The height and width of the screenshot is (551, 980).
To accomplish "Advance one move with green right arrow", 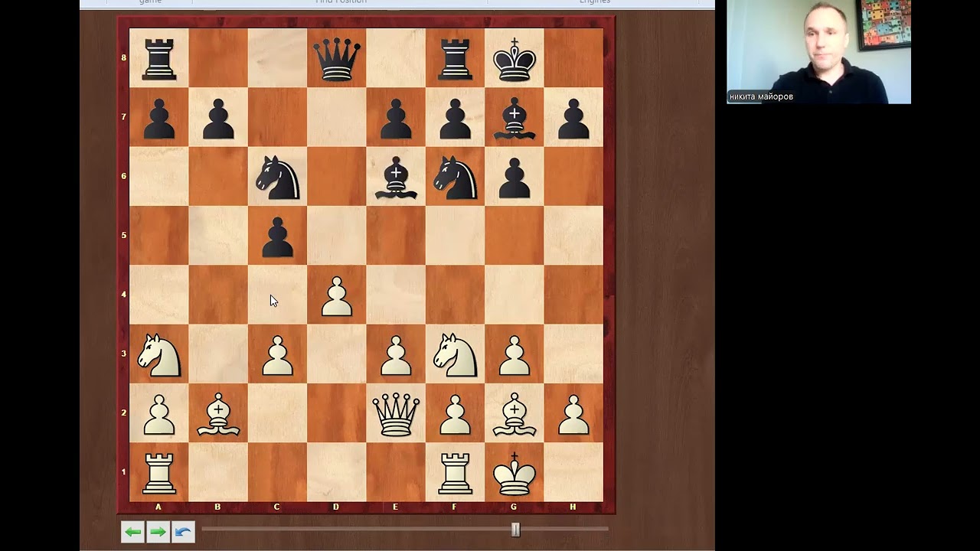I will pyautogui.click(x=158, y=531).
